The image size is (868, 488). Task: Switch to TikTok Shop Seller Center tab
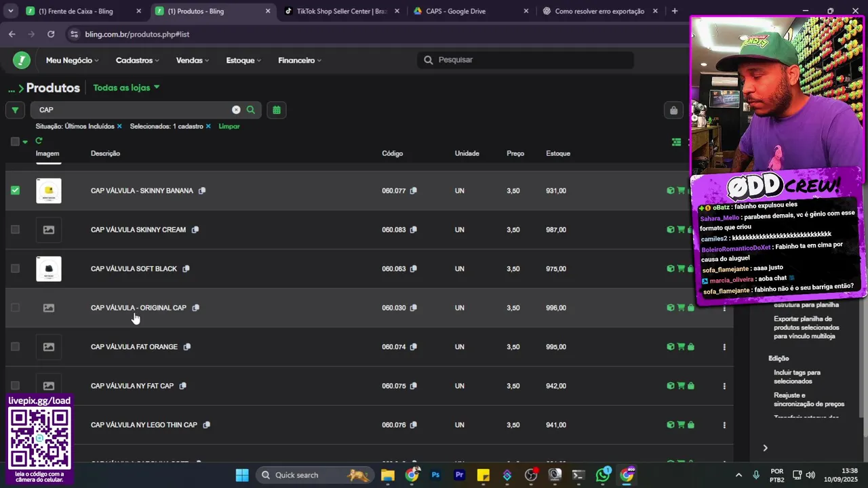(342, 11)
